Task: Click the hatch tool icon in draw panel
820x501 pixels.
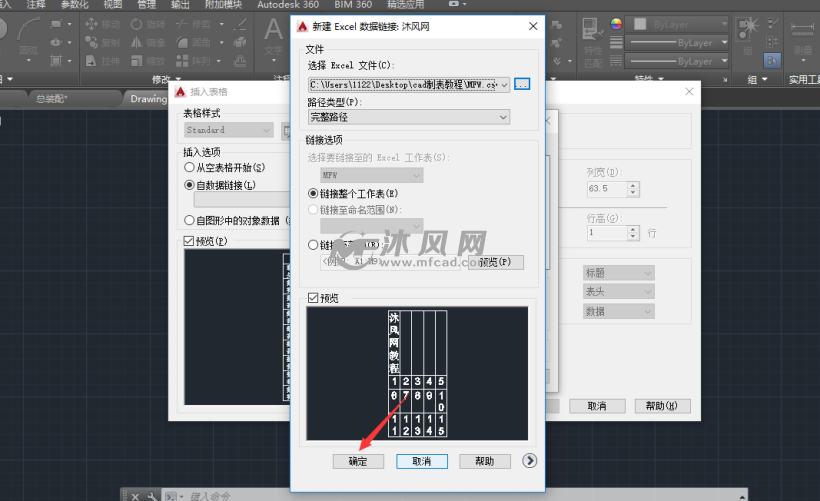Action: pyautogui.click(x=56, y=61)
